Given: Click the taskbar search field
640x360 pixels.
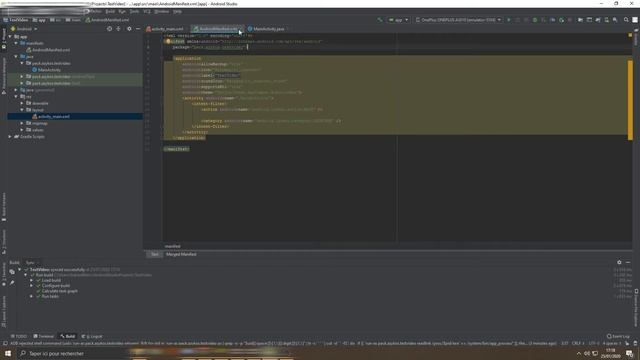Looking at the screenshot, I should click(73, 353).
